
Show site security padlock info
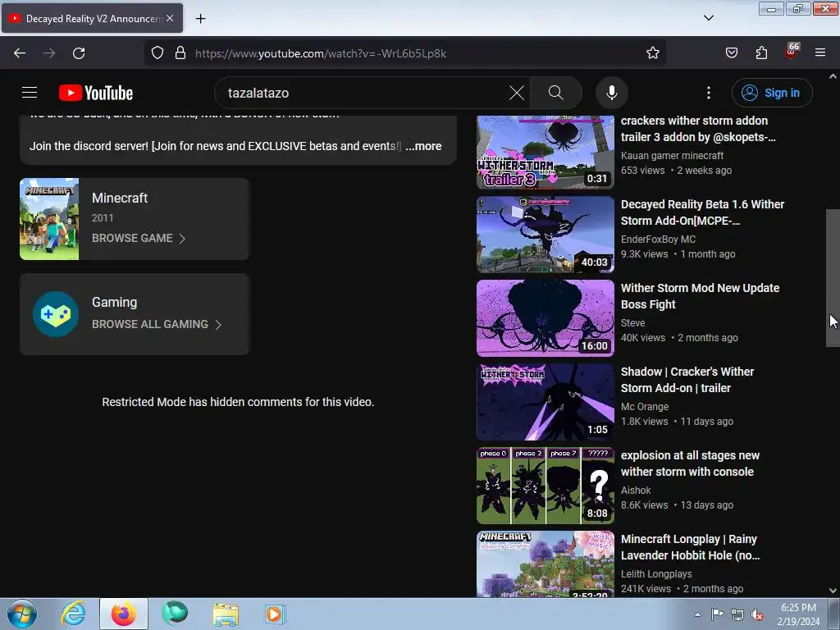coord(180,53)
